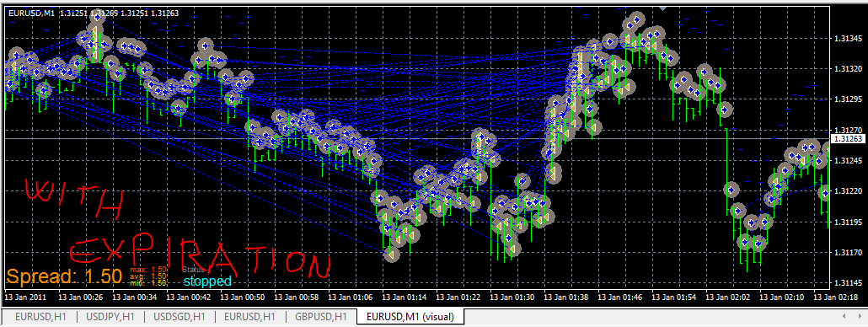Click the '13 Jan 01:46' time label
Screen dimensions: 868x327
tap(620, 298)
